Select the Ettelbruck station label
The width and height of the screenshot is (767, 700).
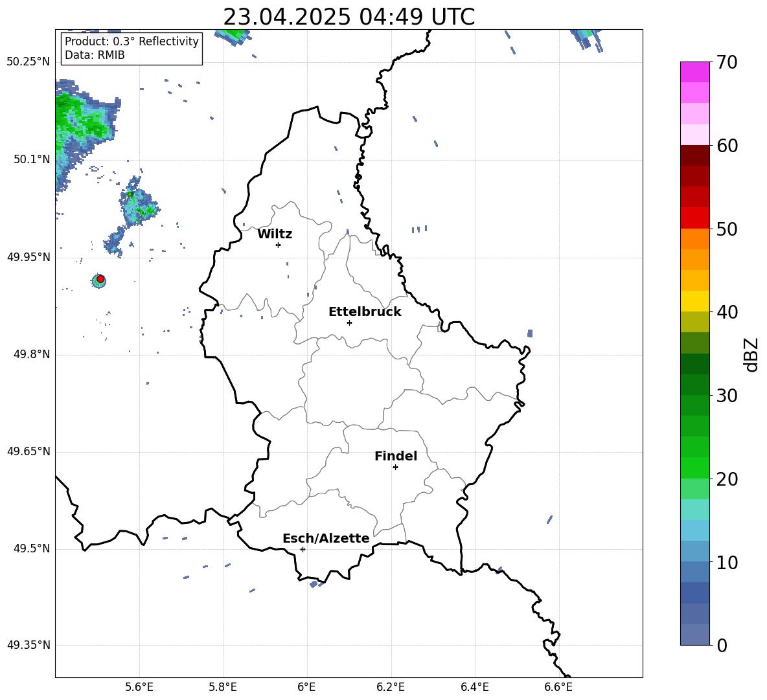tap(365, 312)
